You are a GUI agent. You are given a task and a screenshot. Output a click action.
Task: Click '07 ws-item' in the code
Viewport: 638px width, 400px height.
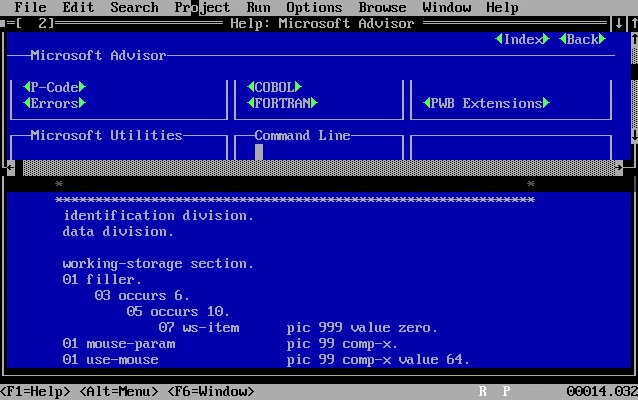[199, 327]
